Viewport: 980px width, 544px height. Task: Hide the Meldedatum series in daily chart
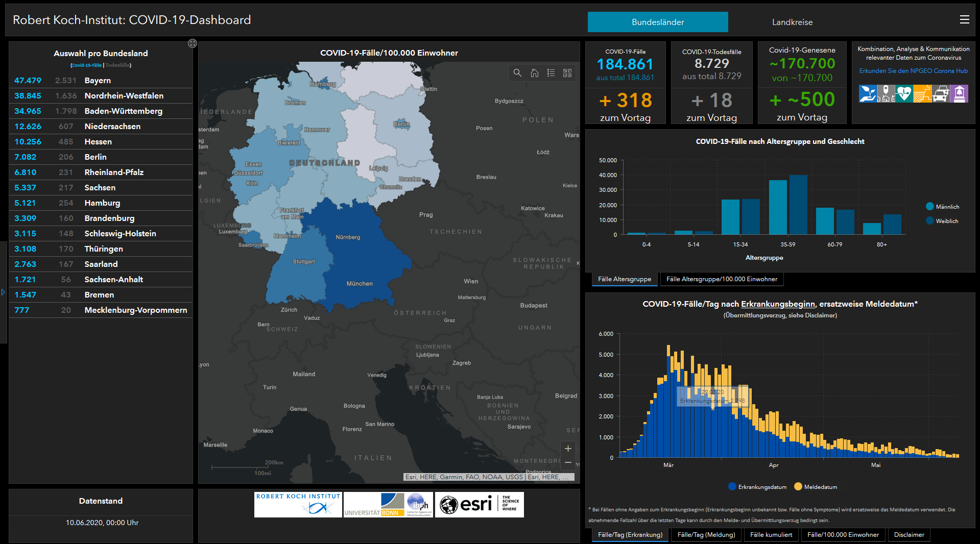pos(816,487)
